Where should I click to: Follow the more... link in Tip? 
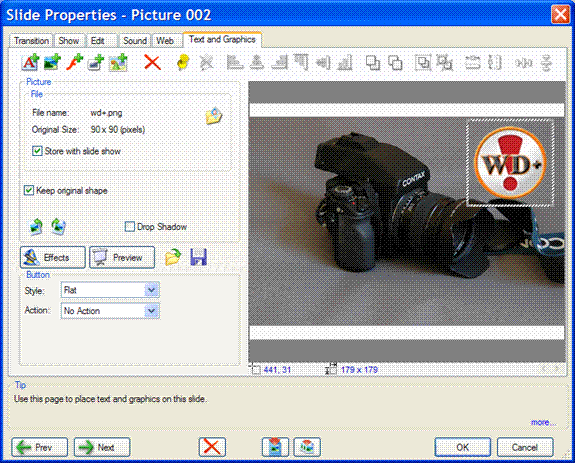(543, 422)
